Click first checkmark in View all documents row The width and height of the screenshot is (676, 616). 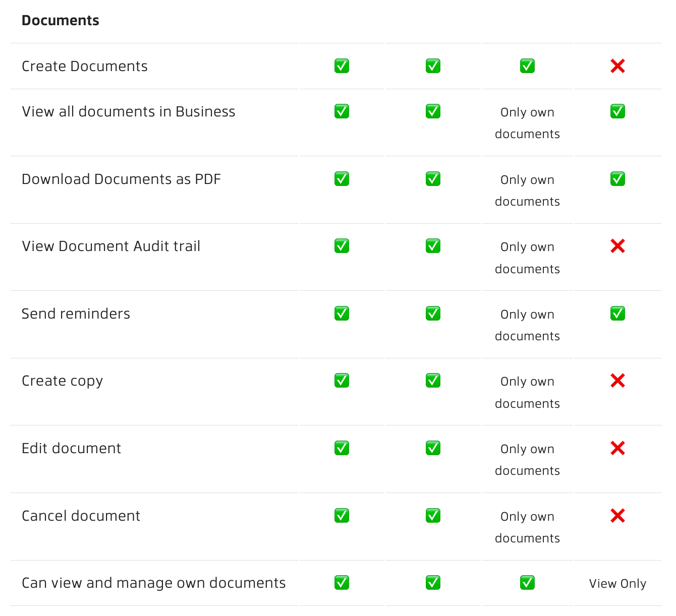[342, 111]
